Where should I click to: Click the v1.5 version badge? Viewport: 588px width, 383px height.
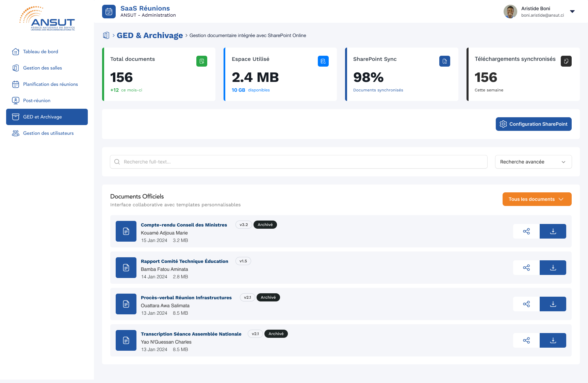pyautogui.click(x=243, y=261)
